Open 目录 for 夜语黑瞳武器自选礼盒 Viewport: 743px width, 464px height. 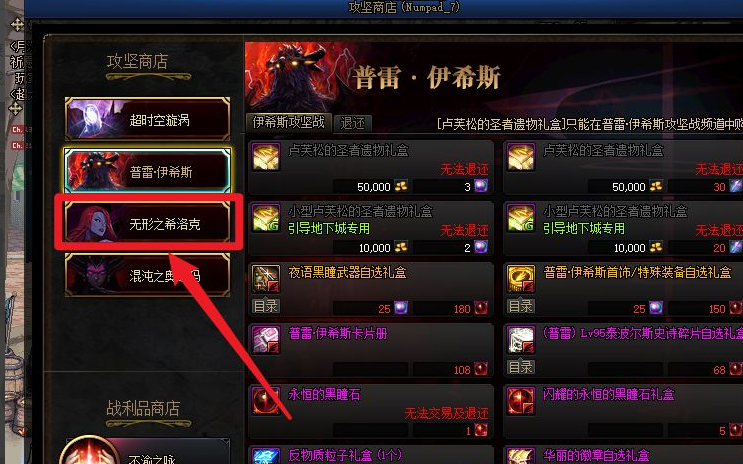pos(265,306)
